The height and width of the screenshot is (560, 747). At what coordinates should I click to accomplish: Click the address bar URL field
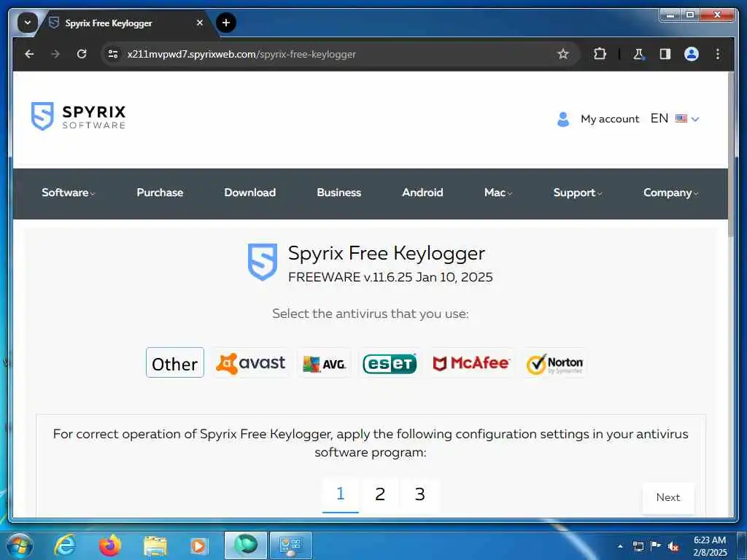point(333,54)
